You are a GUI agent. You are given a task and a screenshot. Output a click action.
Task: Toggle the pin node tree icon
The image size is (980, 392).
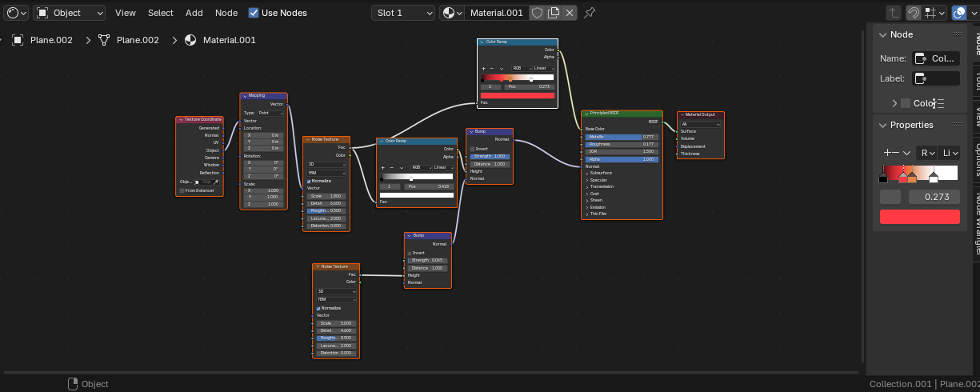click(x=590, y=13)
